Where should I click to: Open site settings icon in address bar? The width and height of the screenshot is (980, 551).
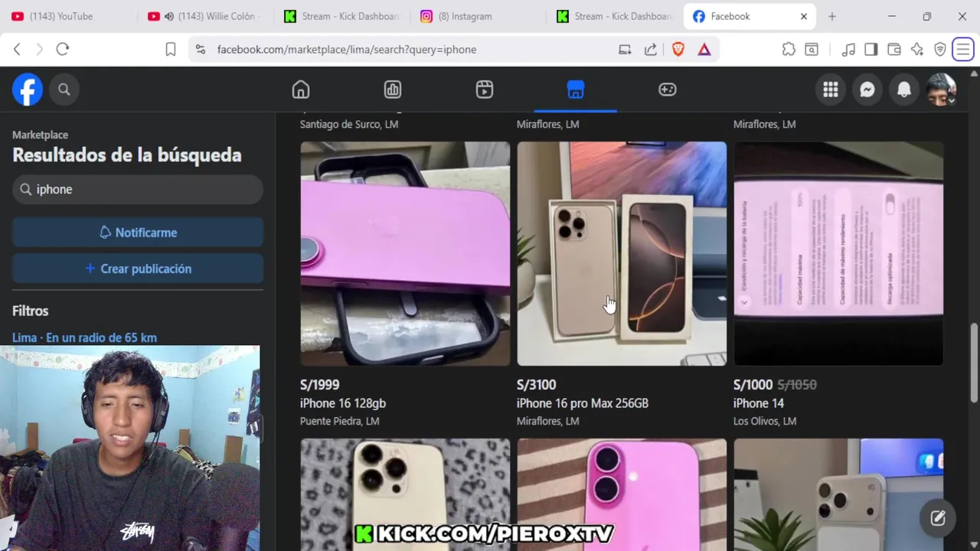pos(201,49)
